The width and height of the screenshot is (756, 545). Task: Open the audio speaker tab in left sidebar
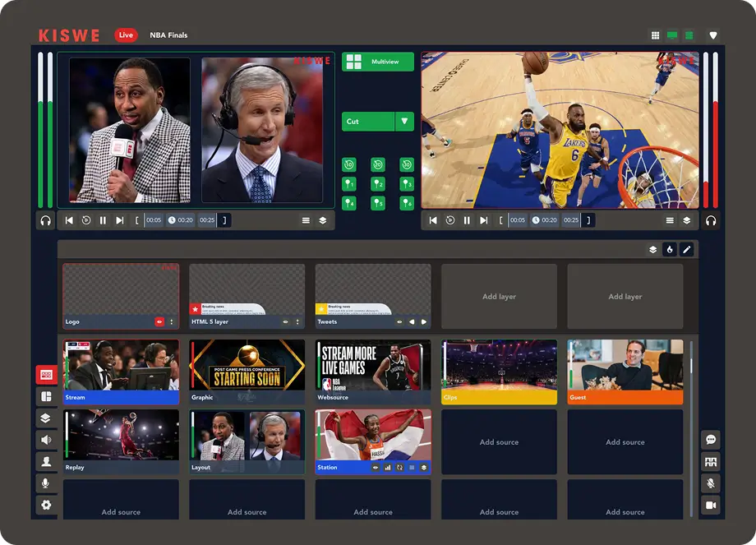[46, 440]
